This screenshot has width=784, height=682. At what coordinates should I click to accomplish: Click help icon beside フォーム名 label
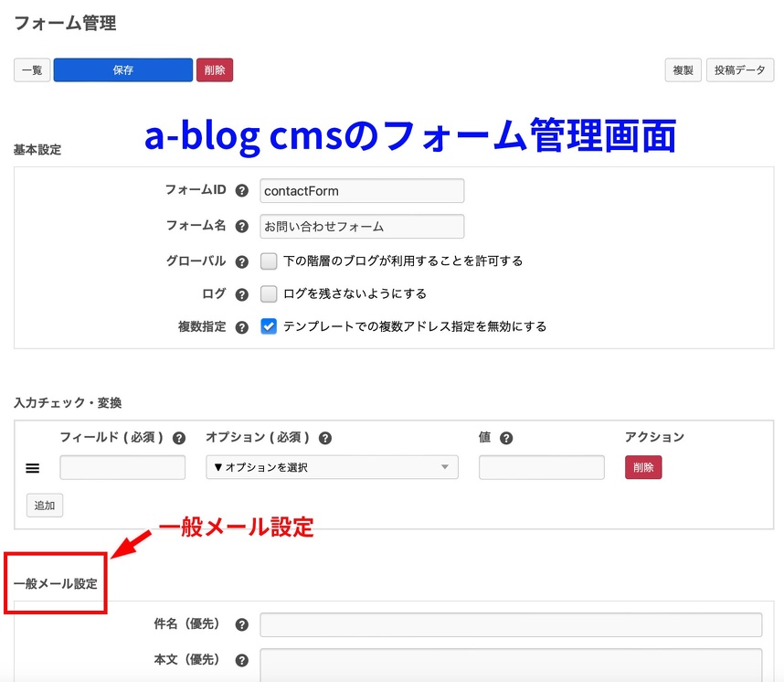[x=242, y=227]
